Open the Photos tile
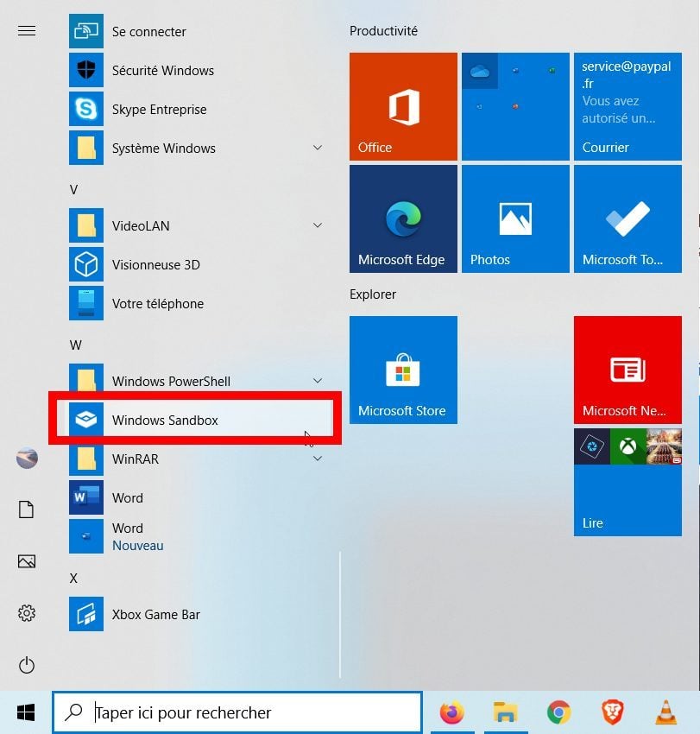The width and height of the screenshot is (700, 734). tap(515, 218)
